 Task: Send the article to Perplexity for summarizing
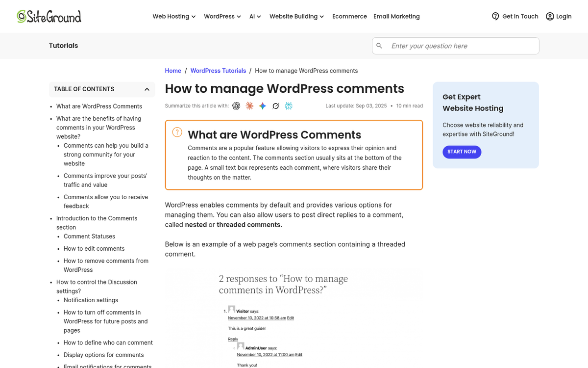point(289,105)
